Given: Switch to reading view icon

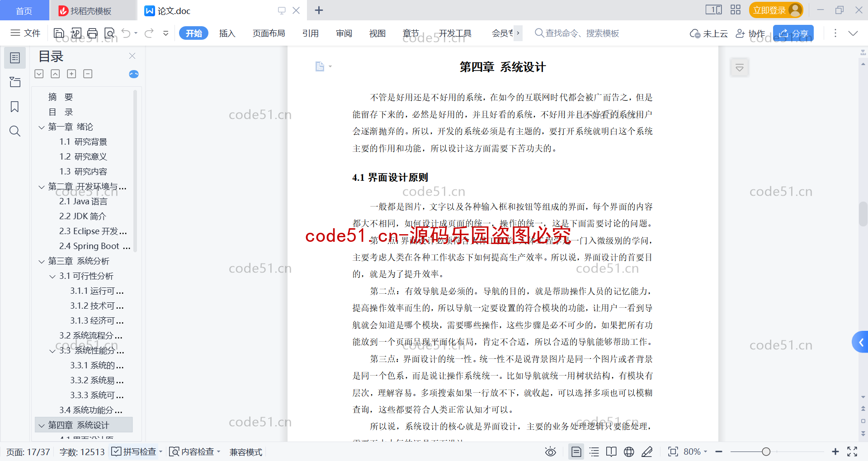Looking at the screenshot, I should [611, 452].
